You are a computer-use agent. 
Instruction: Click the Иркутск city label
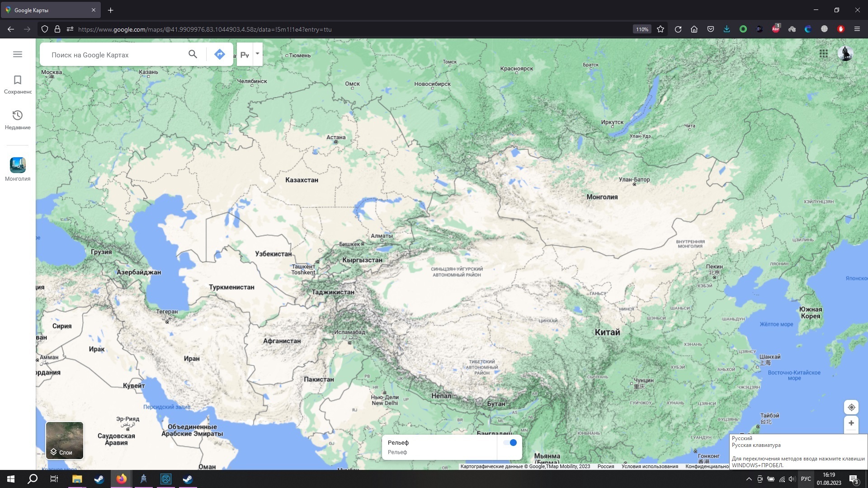pyautogui.click(x=612, y=122)
